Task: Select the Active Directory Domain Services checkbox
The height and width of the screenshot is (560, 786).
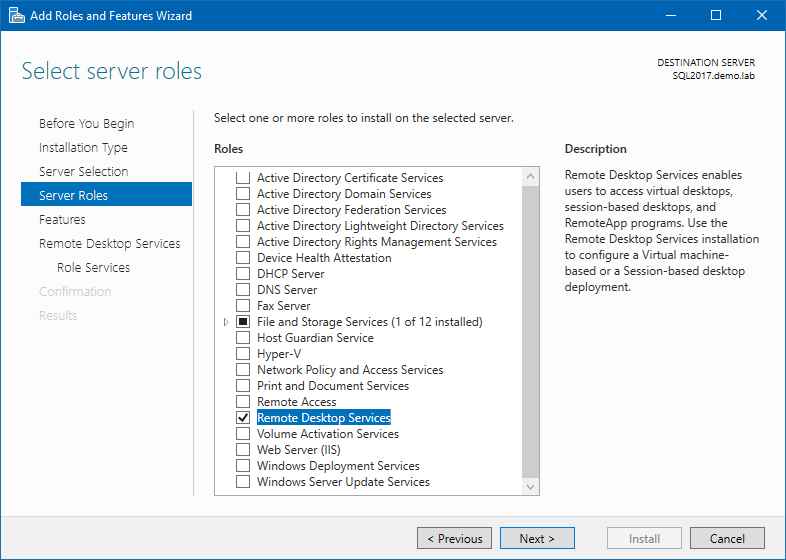Action: coord(243,194)
